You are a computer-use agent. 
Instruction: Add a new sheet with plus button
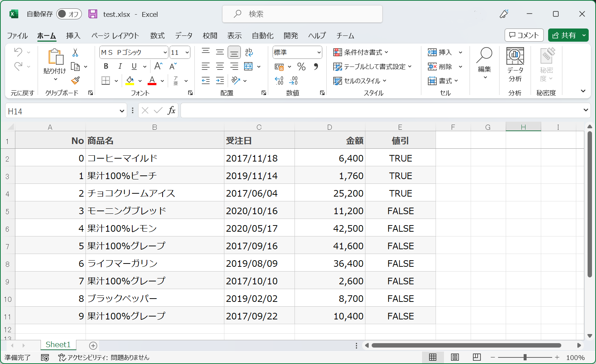tap(93, 345)
